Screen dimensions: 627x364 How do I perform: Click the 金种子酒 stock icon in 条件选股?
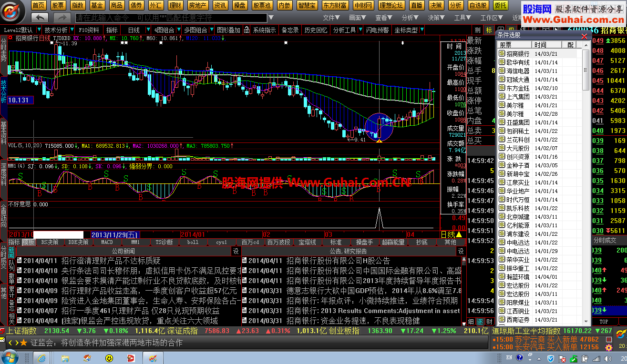point(502,165)
